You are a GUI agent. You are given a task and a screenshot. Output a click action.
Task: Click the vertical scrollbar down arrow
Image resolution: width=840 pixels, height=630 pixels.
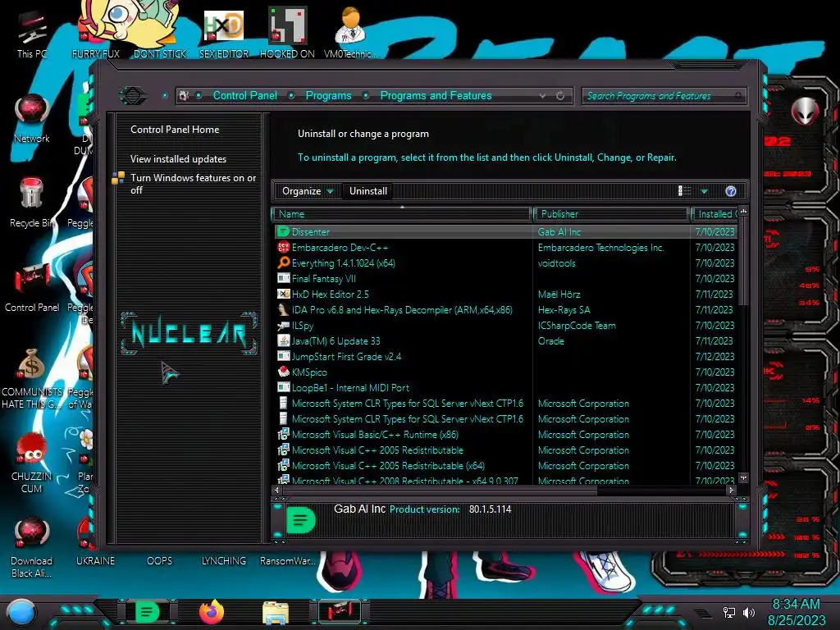point(743,477)
